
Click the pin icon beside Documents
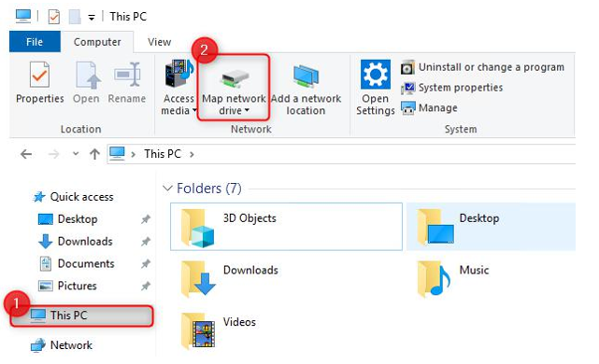146,263
